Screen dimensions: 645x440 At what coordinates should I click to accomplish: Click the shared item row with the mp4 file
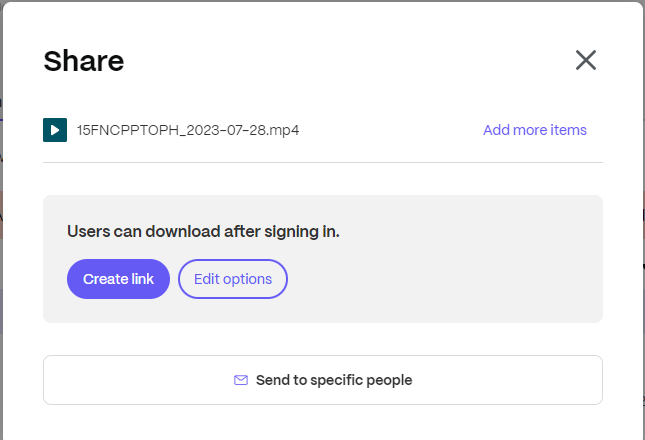pyautogui.click(x=323, y=130)
